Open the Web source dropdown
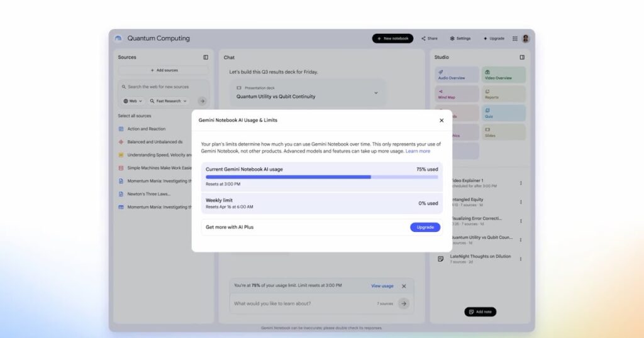The image size is (644, 338). (132, 101)
